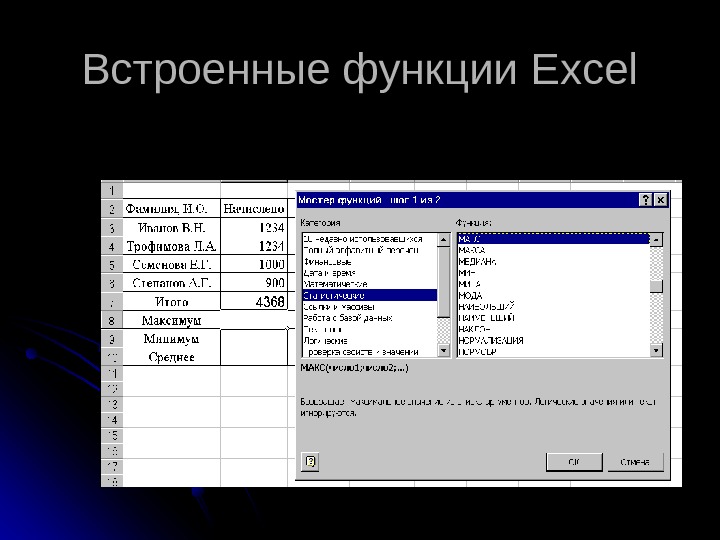Click the Максимум label cell
Viewport: 720px width, 540px height.
(171, 320)
